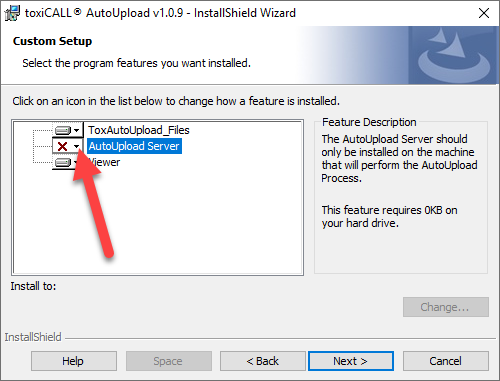Click the Feature Description text panel
500x381 pixels.
point(401,197)
